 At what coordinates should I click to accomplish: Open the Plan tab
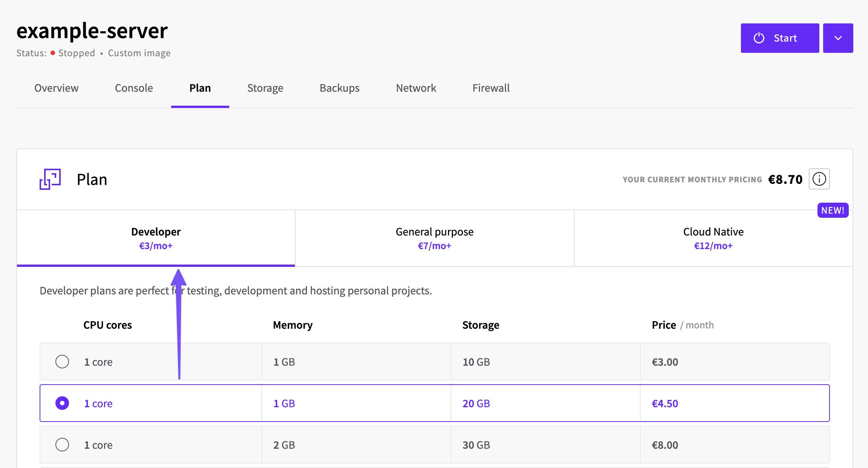coord(200,88)
